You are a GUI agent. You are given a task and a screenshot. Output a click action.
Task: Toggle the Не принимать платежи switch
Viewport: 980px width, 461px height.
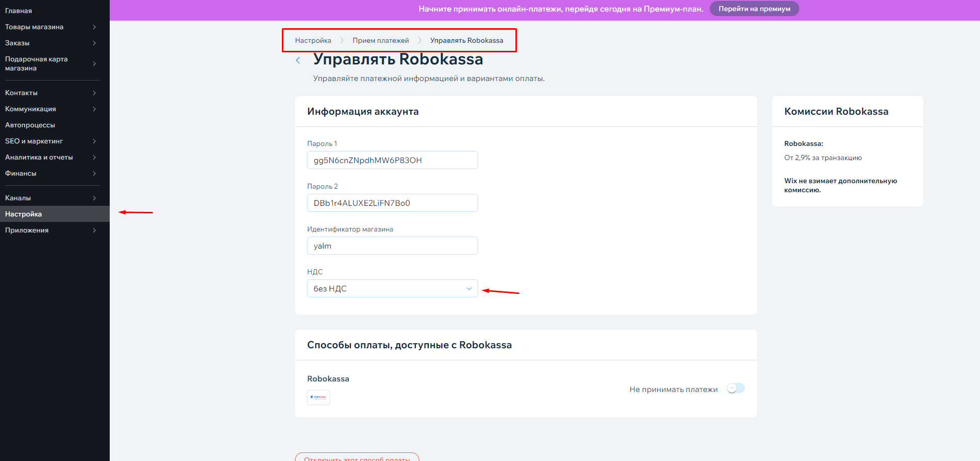tap(735, 389)
